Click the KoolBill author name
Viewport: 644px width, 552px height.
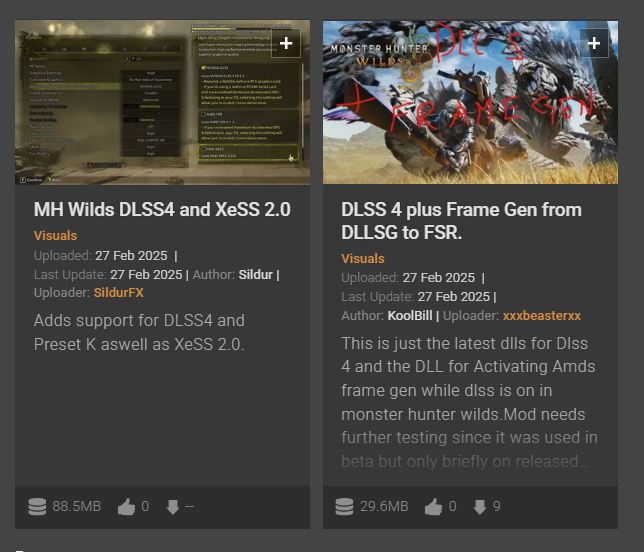(x=410, y=315)
